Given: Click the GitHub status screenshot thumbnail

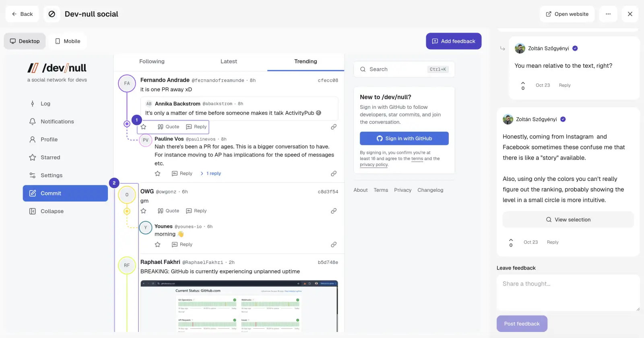Looking at the screenshot, I should pos(239,306).
